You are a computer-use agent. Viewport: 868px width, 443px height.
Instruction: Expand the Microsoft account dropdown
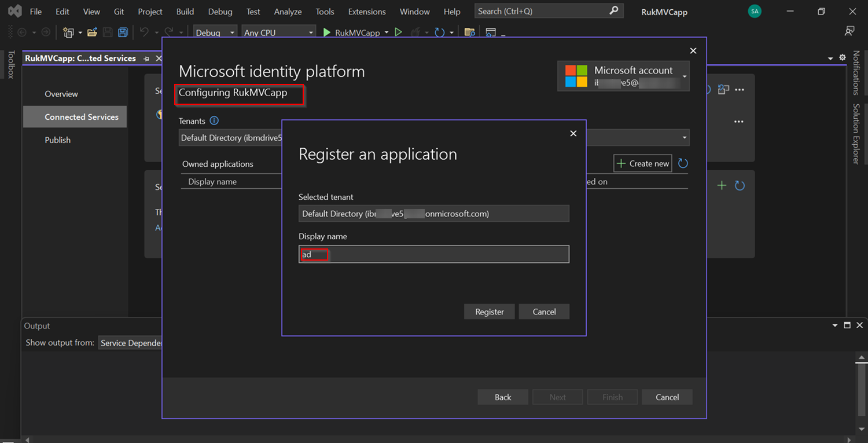pos(685,76)
